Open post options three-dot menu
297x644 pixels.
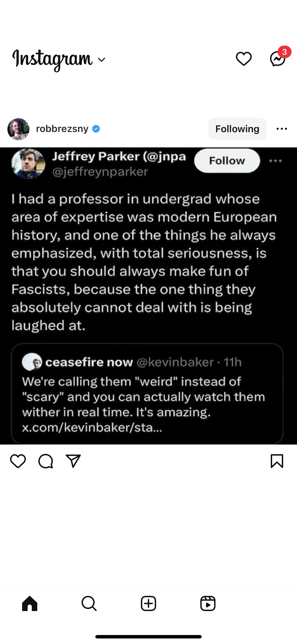coord(282,129)
